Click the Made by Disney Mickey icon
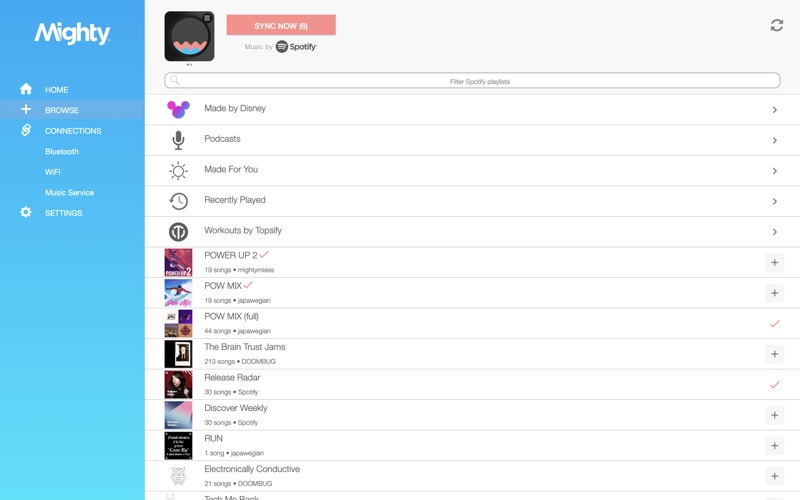 pos(178,109)
